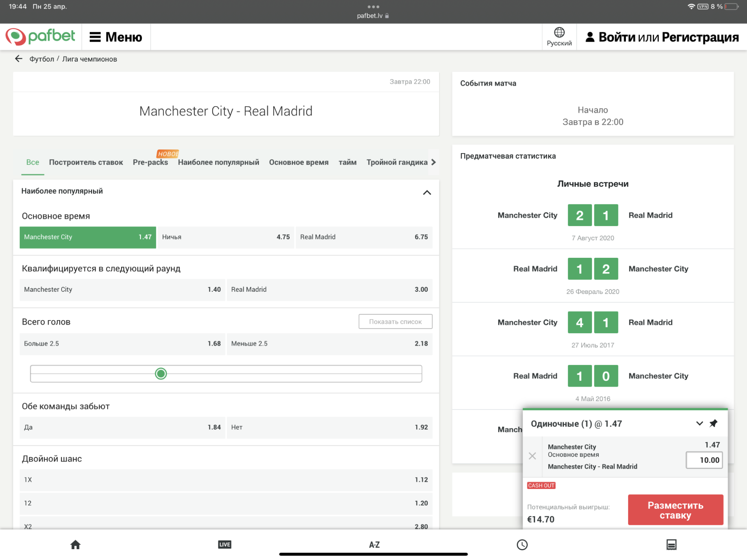Viewport: 747px width, 560px height.
Task: Click the Manchester City - Real Madrid title
Action: tap(226, 111)
